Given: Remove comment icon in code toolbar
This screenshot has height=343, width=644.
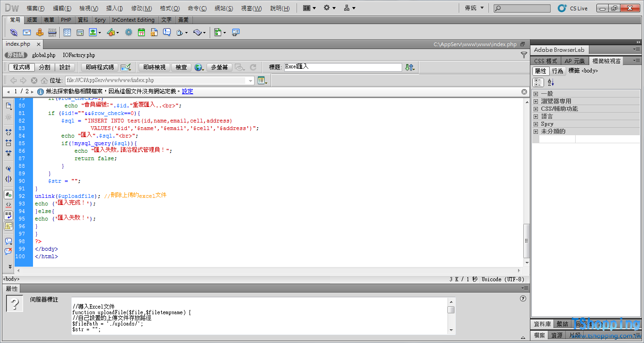Looking at the screenshot, I should 8,252.
